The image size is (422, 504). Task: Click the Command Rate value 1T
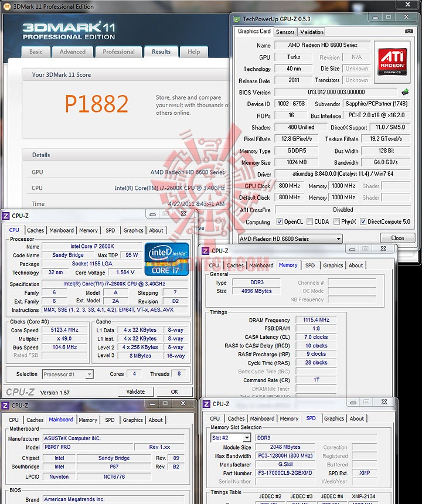coord(316,380)
